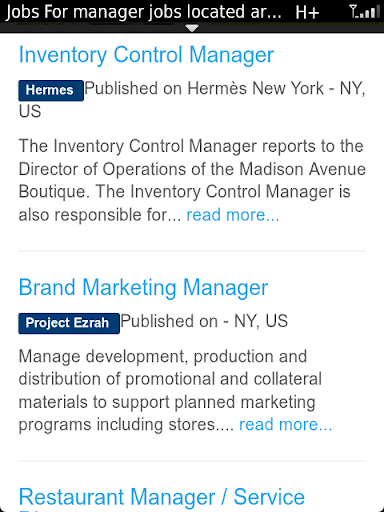Click 'Published on - NY, US' text
Viewport: 384px width, 512px height.
pyautogui.click(x=204, y=321)
